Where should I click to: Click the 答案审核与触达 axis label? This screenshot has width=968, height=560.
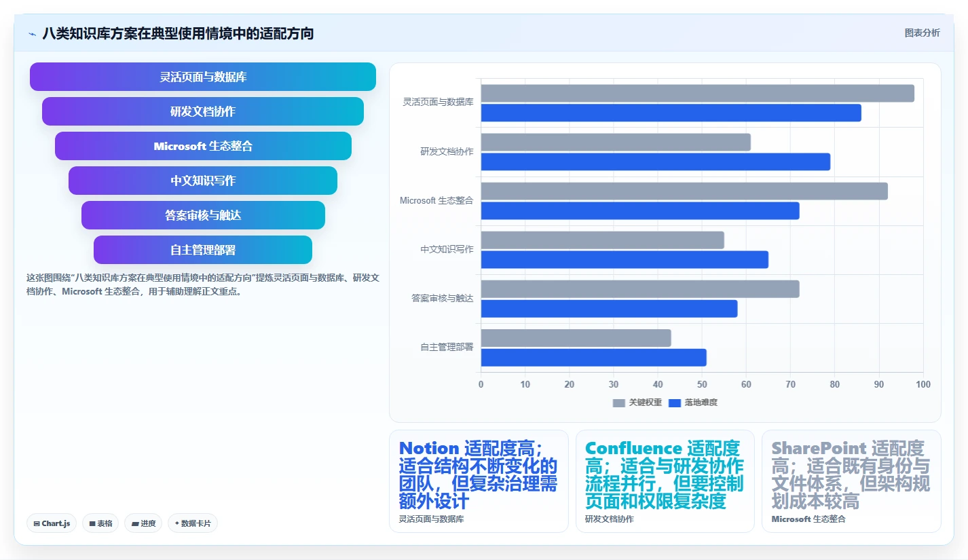tap(443, 298)
